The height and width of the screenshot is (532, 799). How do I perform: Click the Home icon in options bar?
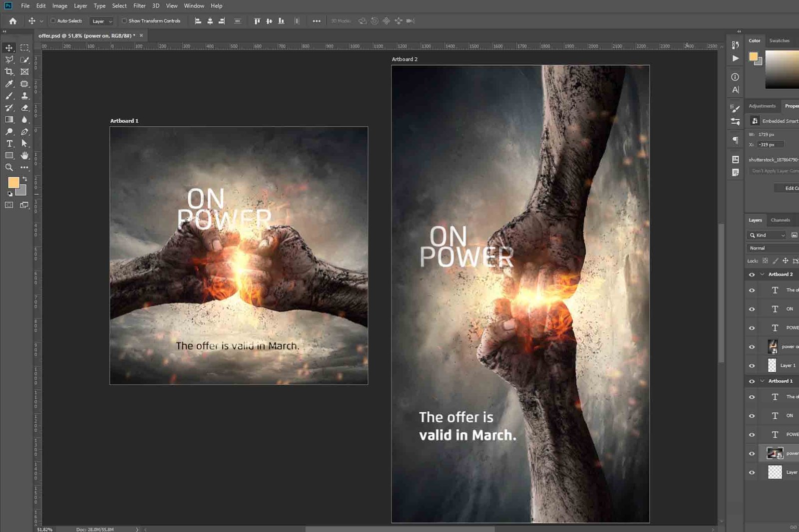pos(13,21)
